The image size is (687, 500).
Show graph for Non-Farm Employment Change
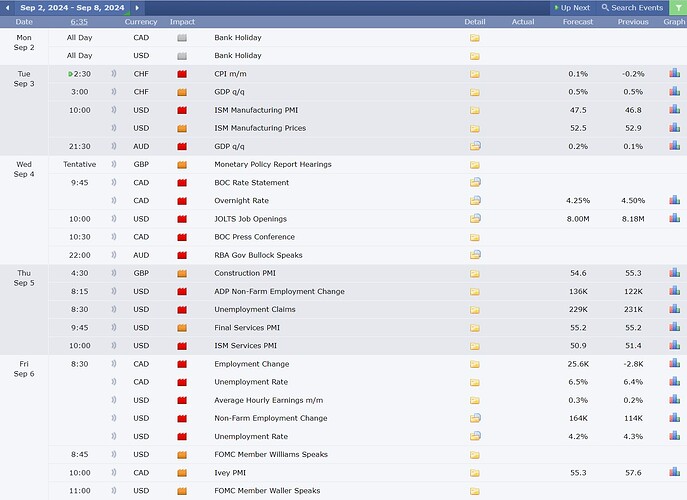tap(675, 418)
